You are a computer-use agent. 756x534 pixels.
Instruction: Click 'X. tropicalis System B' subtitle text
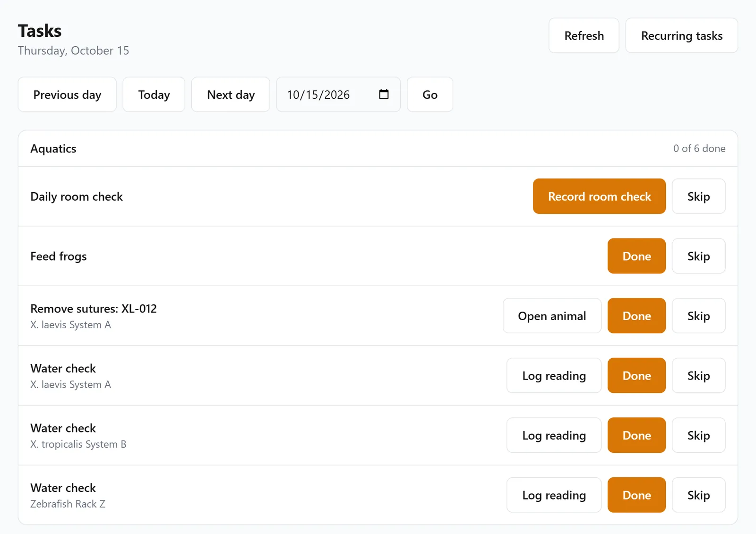pos(78,444)
